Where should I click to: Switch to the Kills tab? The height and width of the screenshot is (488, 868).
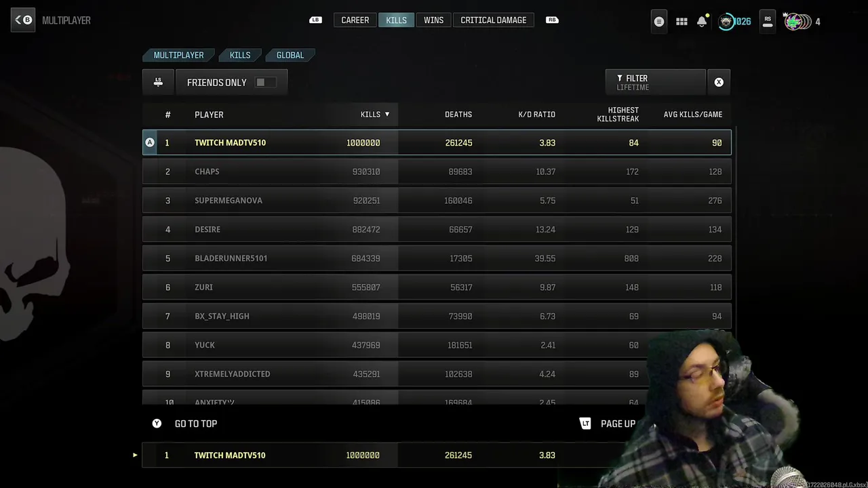click(x=396, y=20)
